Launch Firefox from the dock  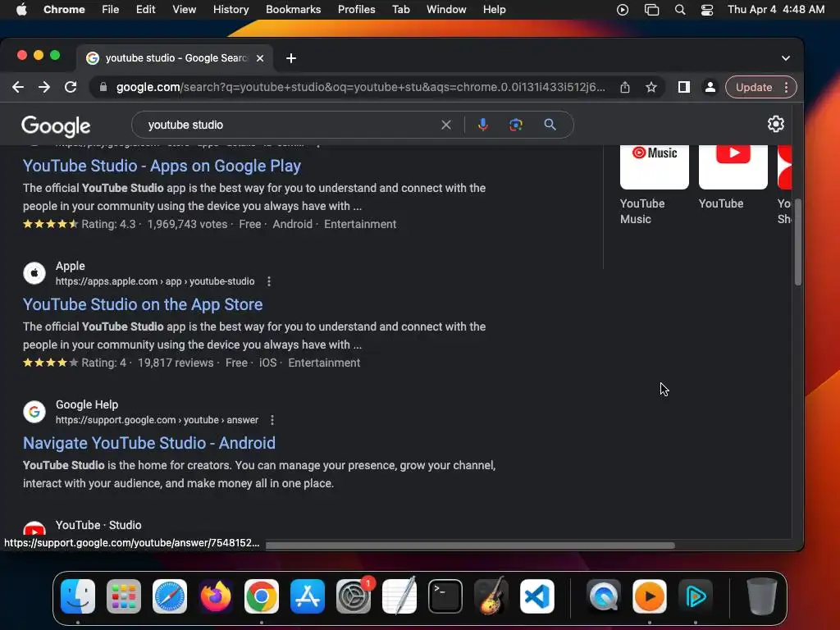(216, 596)
